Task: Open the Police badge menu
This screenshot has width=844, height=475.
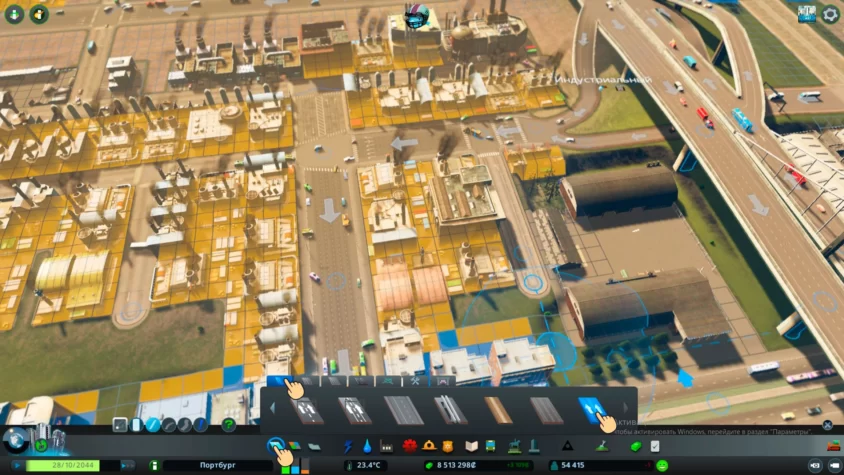Action: coord(447,446)
